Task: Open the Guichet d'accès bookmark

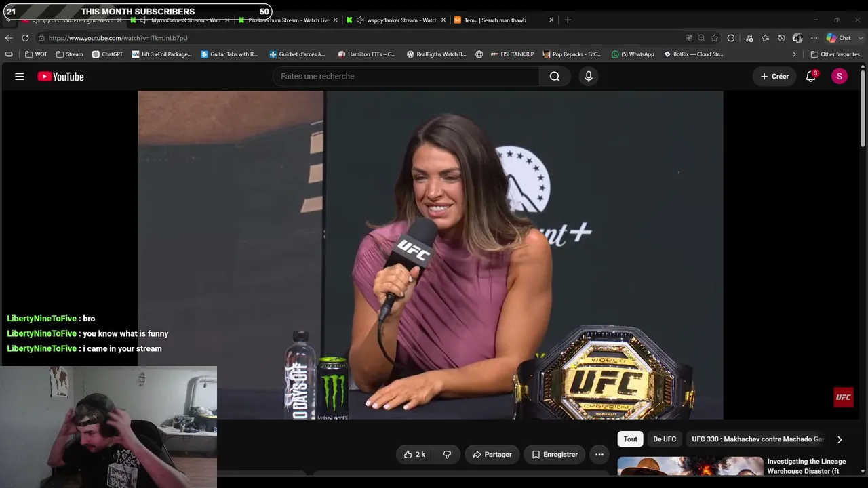Action: pos(297,54)
